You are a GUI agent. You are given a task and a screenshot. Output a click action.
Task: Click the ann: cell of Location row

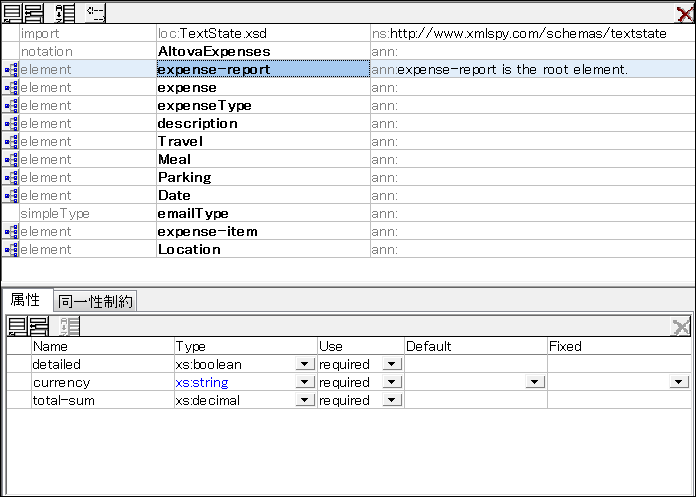[x=532, y=249]
